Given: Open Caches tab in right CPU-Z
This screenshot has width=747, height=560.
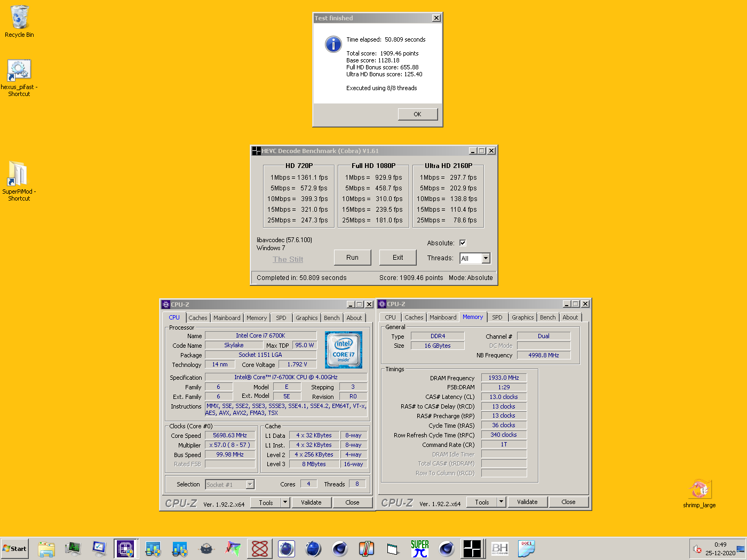Looking at the screenshot, I should pos(414,317).
